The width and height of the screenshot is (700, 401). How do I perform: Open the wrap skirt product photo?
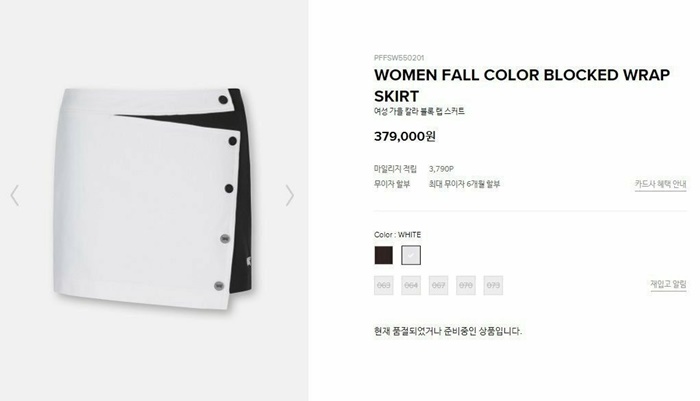152,199
